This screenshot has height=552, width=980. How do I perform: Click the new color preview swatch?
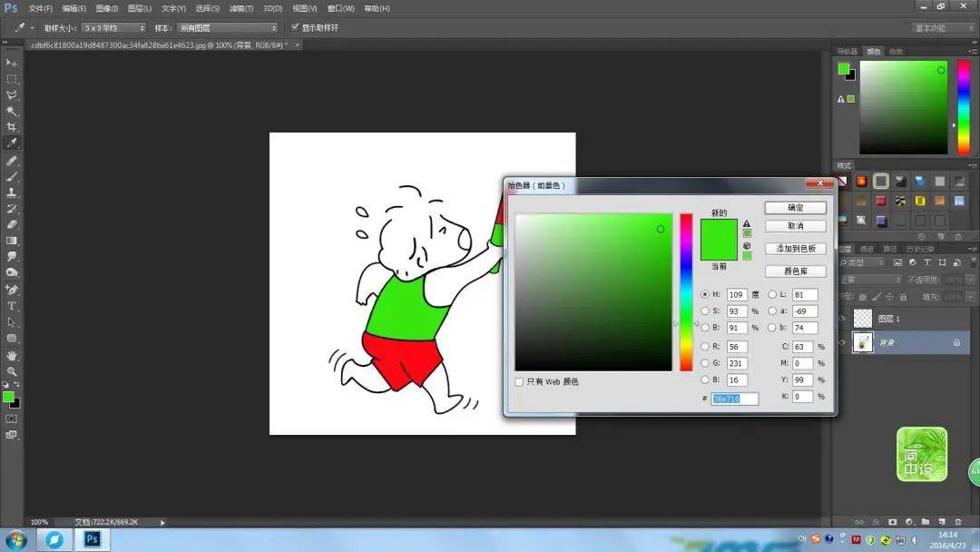[x=719, y=230]
